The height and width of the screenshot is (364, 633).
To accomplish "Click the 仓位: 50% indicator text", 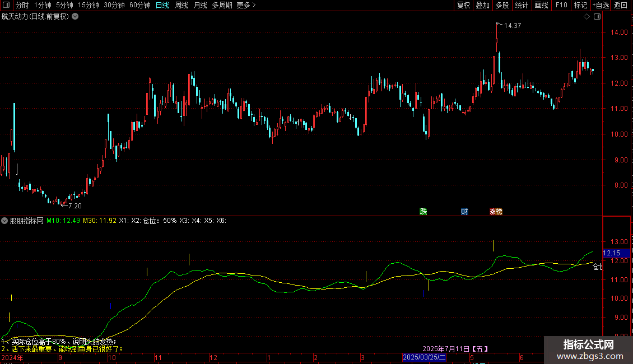I will (160, 221).
